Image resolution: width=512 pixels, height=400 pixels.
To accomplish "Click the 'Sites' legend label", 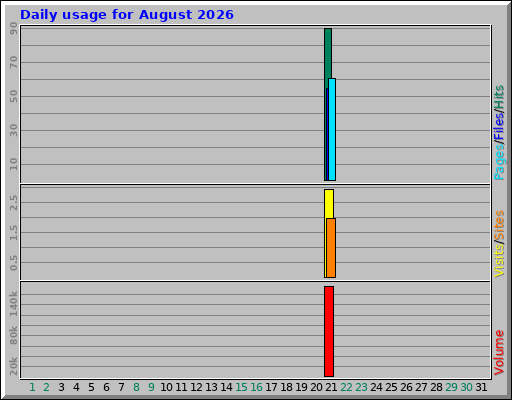I will [499, 225].
